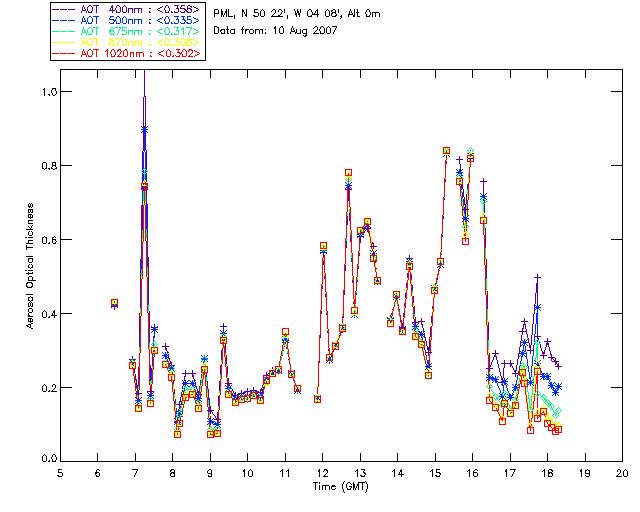Screen dimensions: 640x512
Task: Click the 'Data from: 10 Aug 2007' text
Action: 275,31
